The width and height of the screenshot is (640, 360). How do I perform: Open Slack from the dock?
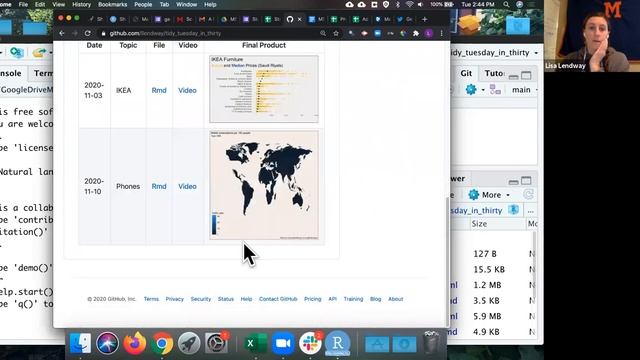[x=310, y=344]
